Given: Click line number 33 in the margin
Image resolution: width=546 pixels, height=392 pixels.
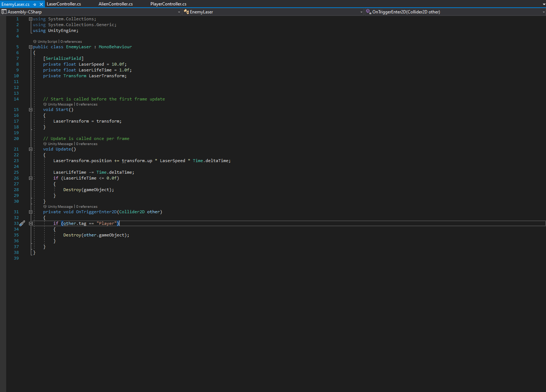Looking at the screenshot, I should click(x=16, y=223).
